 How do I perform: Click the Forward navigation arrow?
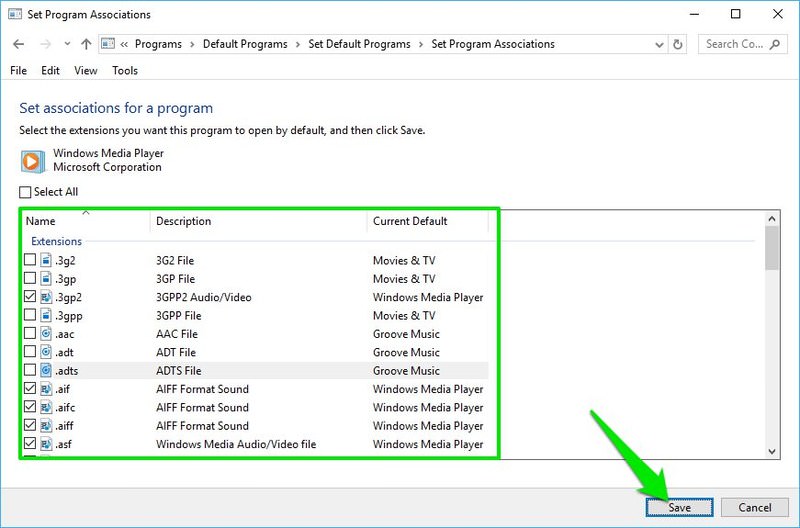[x=45, y=44]
